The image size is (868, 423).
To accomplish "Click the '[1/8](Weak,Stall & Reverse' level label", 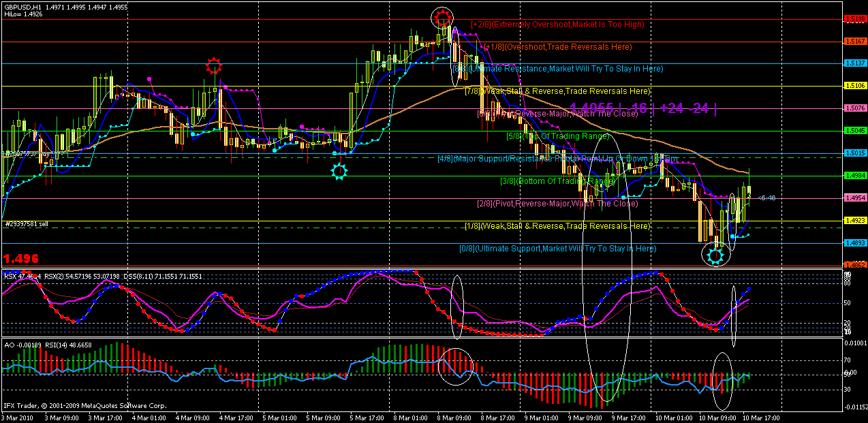I will pos(557,226).
